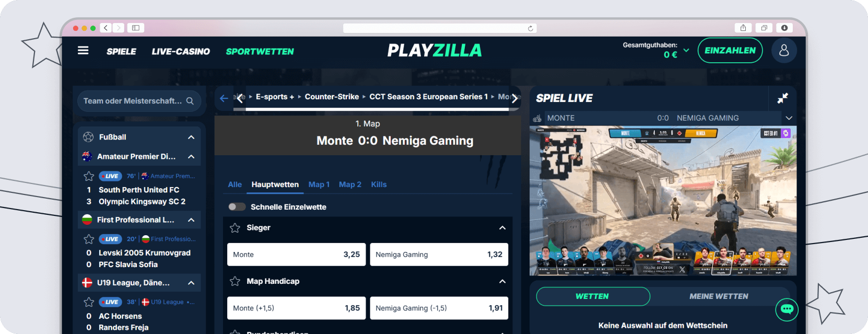Expand the Gesamtguthaben balance dropdown
Viewport: 868px width, 334px height.
tap(686, 51)
